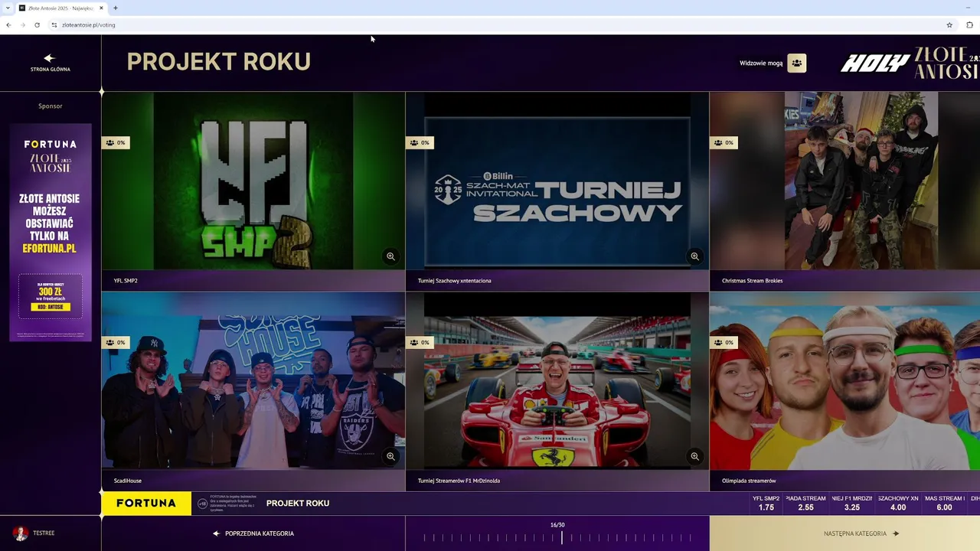
Task: Select the Turniej Szachowy thumbnail
Action: [x=557, y=181]
